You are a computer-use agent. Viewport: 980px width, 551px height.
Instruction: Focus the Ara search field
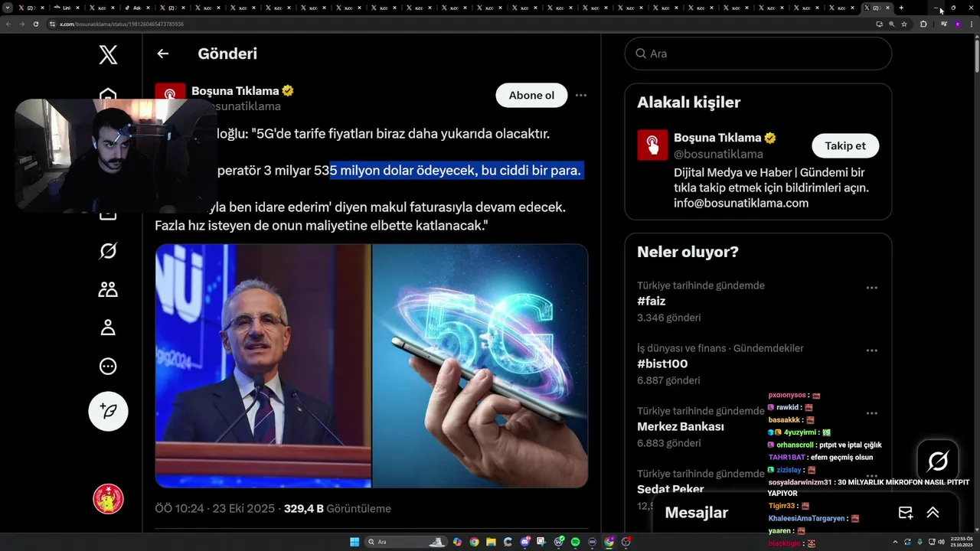pyautogui.click(x=758, y=54)
